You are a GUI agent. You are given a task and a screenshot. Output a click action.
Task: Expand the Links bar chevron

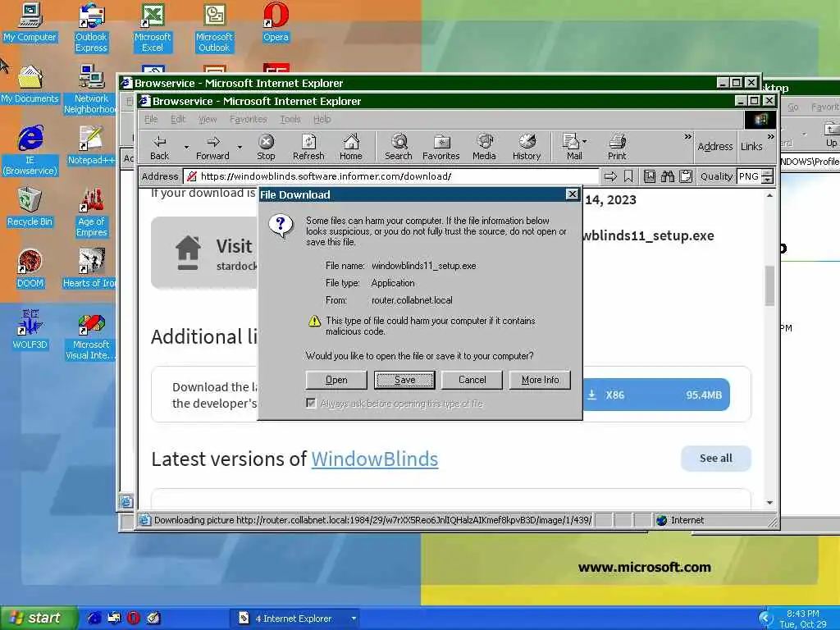click(x=770, y=137)
